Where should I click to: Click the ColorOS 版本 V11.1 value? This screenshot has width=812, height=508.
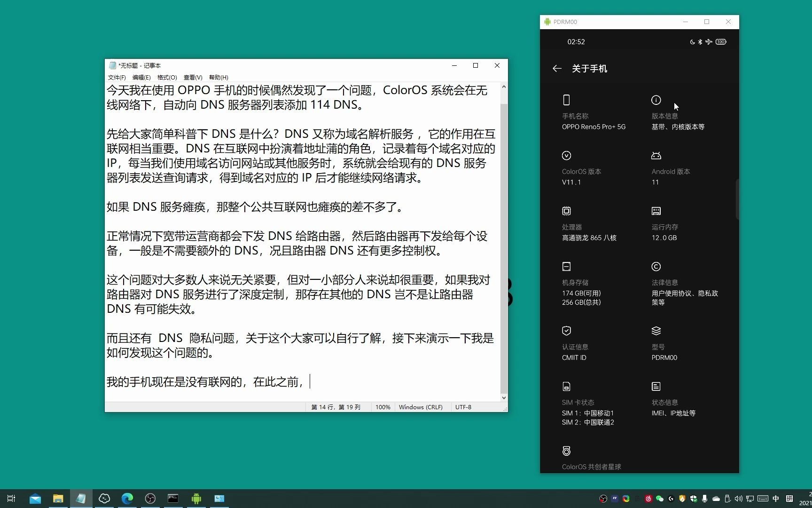571,183
